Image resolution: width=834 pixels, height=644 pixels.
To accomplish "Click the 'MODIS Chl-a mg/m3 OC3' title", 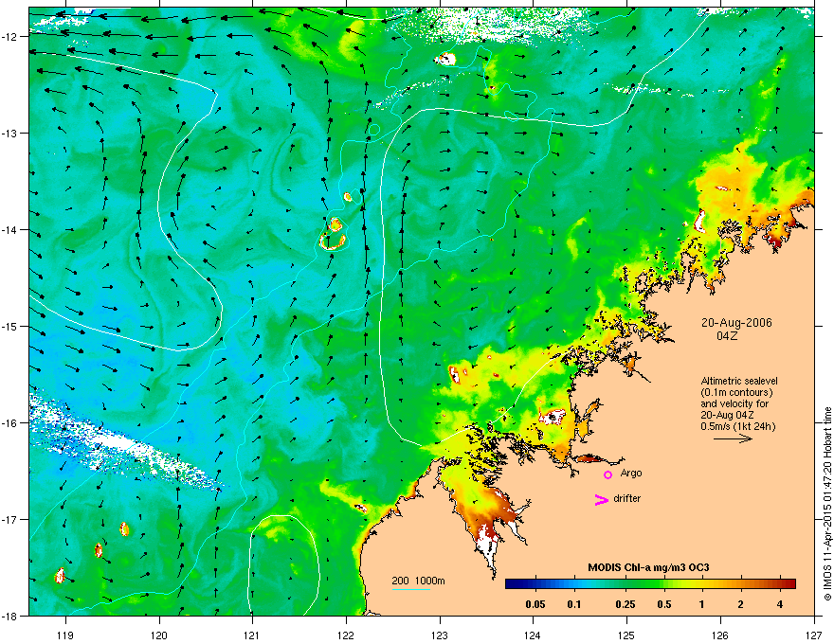I will tap(648, 567).
